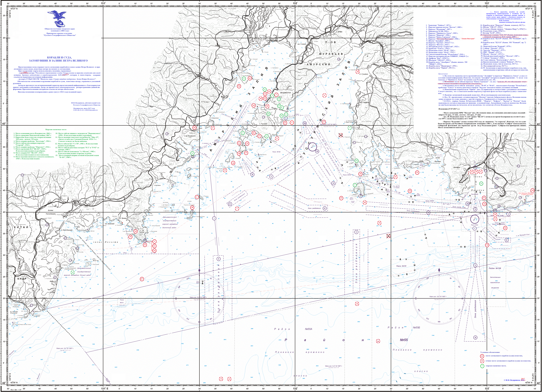Select red marker 58 near Reineke island
The width and height of the screenshot is (542, 392).
(239, 154)
